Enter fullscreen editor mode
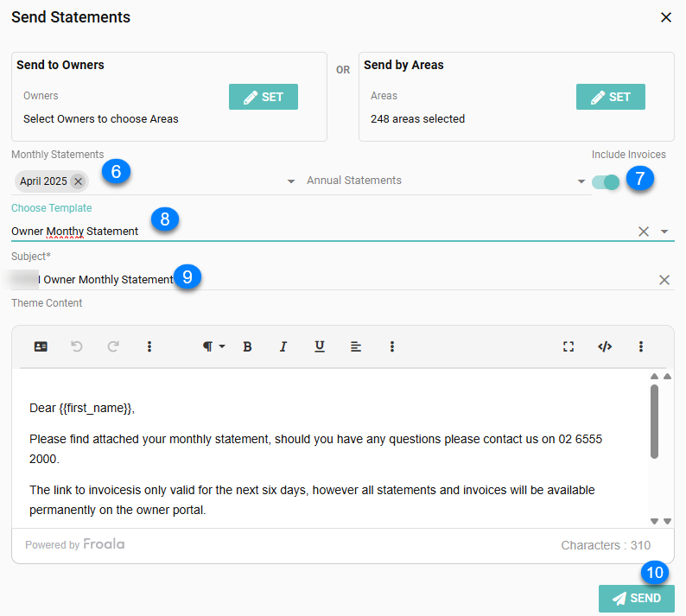Screen dimensions: 686x616 coord(568,346)
